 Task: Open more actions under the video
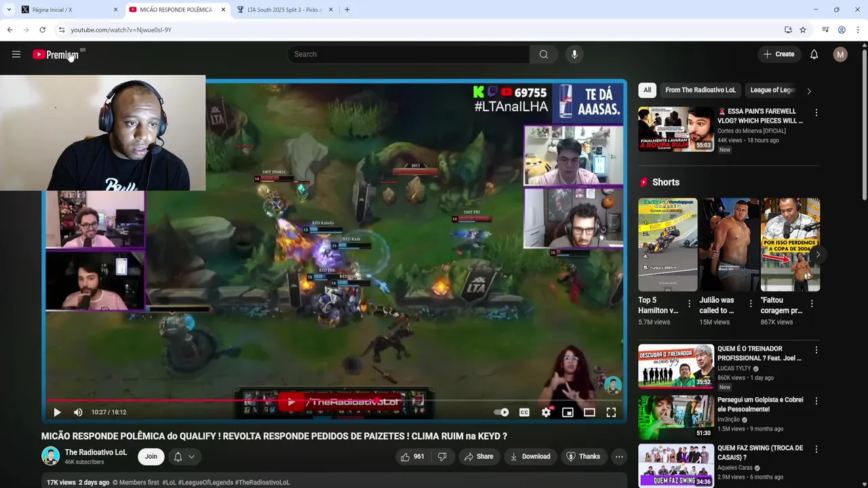619,457
